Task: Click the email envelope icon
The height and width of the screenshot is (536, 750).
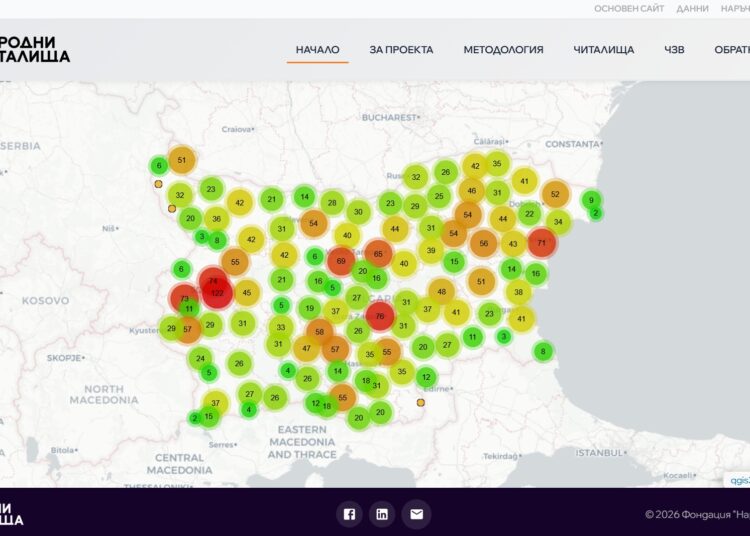Action: (417, 514)
